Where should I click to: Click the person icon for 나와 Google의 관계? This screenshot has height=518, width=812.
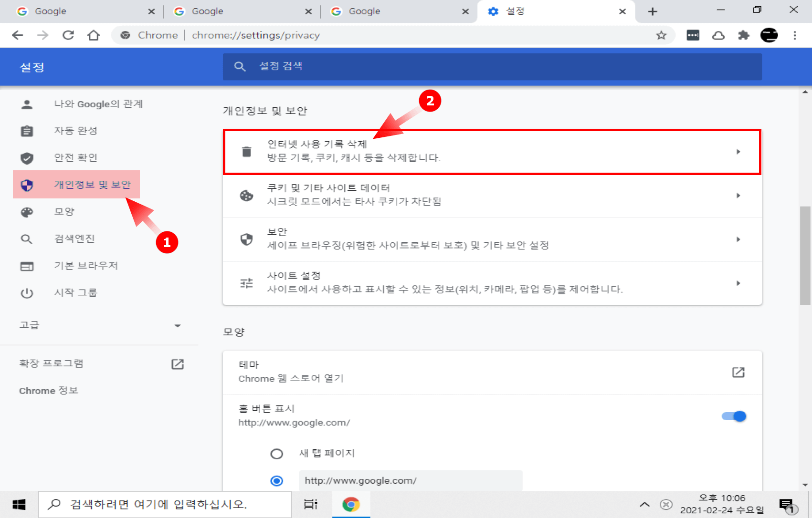coord(27,104)
